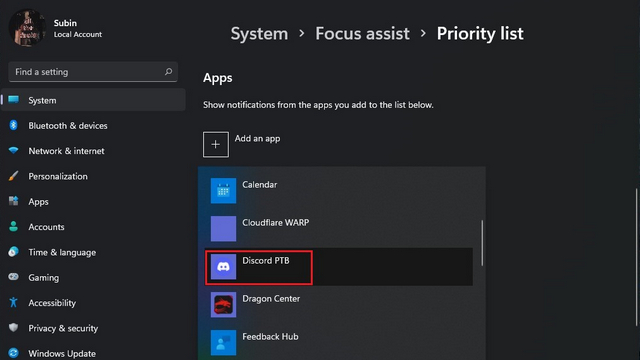640x360 pixels.
Task: Click the Find a setting search box
Action: tap(93, 72)
